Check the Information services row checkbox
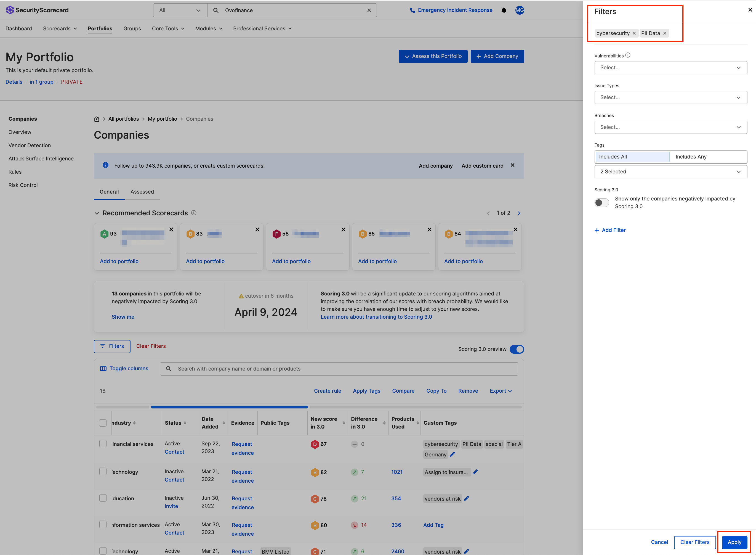Image resolution: width=756 pixels, height=555 pixels. [x=103, y=524]
